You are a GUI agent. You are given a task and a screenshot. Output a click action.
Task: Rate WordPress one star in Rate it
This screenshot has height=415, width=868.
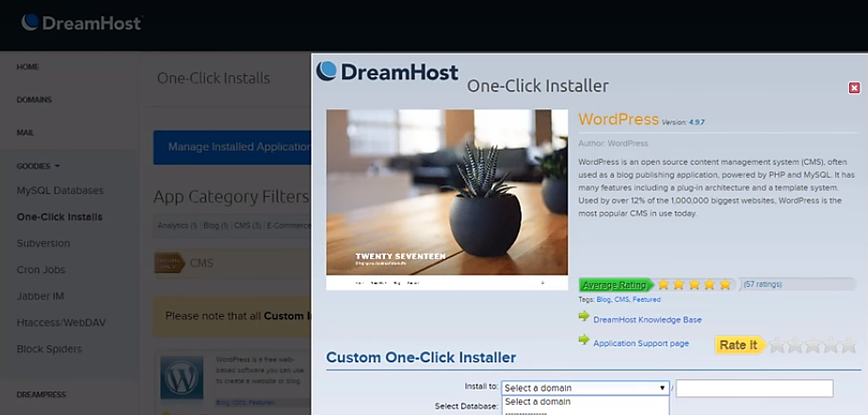pos(778,345)
